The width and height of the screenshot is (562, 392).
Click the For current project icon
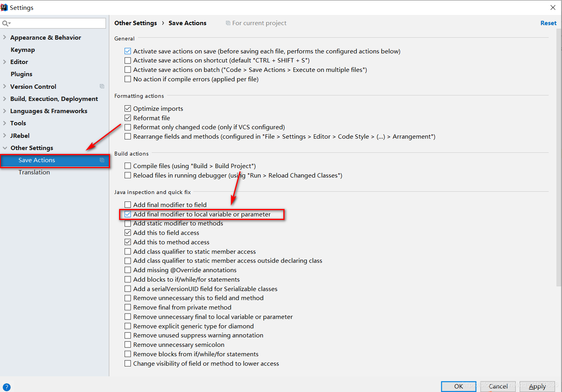pyautogui.click(x=228, y=23)
